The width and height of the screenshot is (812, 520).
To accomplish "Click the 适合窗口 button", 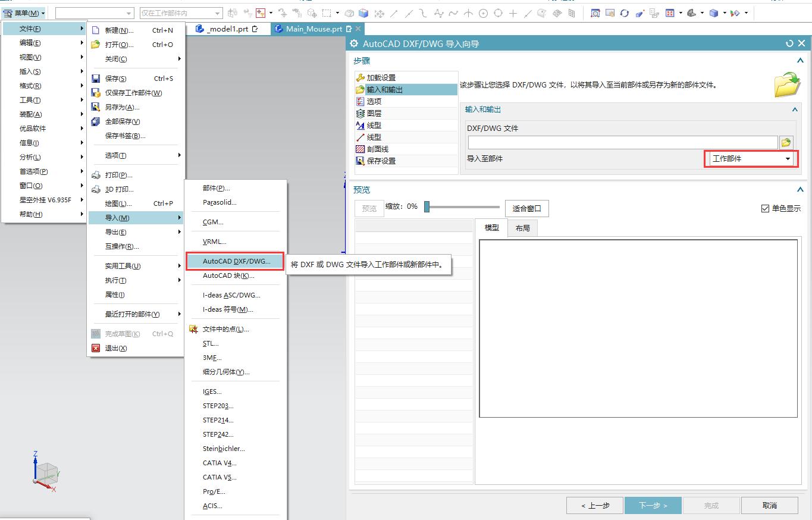I will tap(526, 208).
